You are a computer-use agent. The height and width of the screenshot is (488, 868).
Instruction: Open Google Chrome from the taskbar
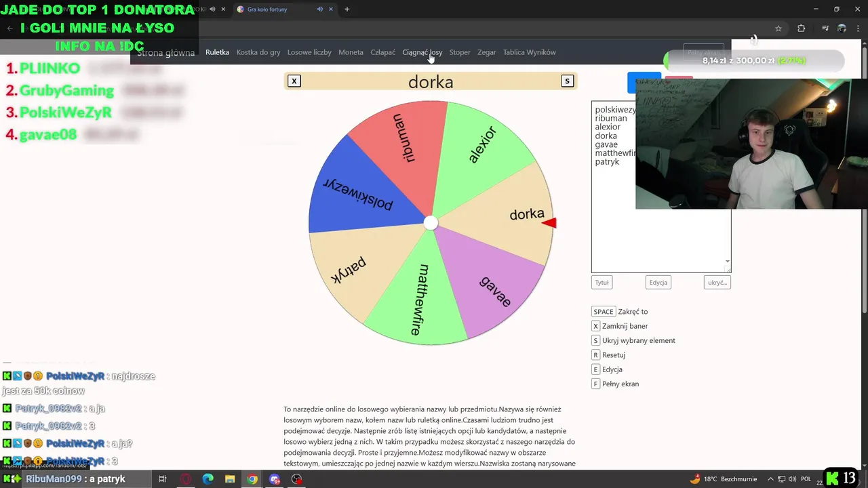[252, 479]
